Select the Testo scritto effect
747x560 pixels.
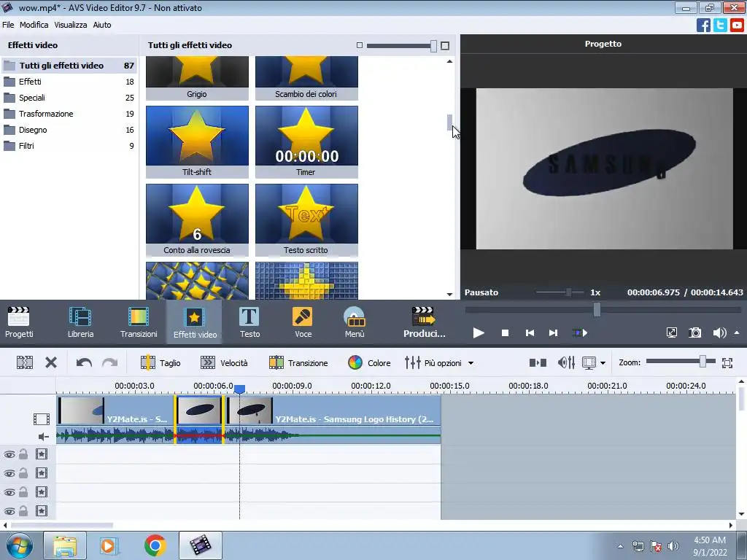coord(306,219)
